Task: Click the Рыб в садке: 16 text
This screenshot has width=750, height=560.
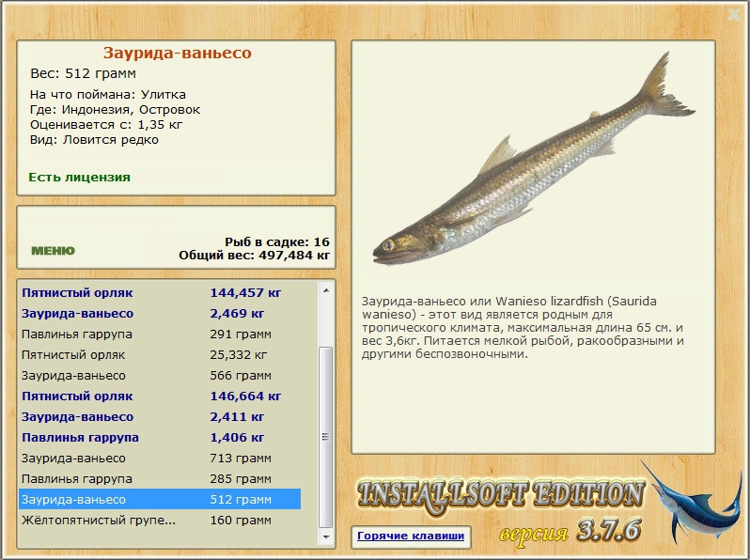Action: click(x=277, y=242)
